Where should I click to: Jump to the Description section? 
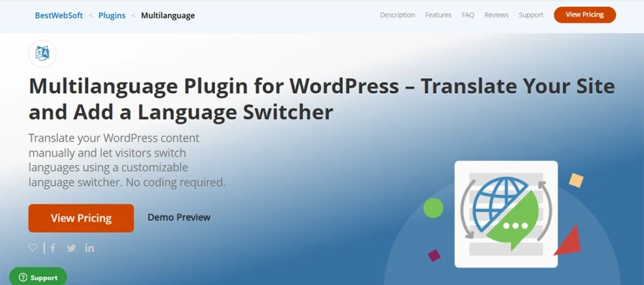(x=397, y=14)
